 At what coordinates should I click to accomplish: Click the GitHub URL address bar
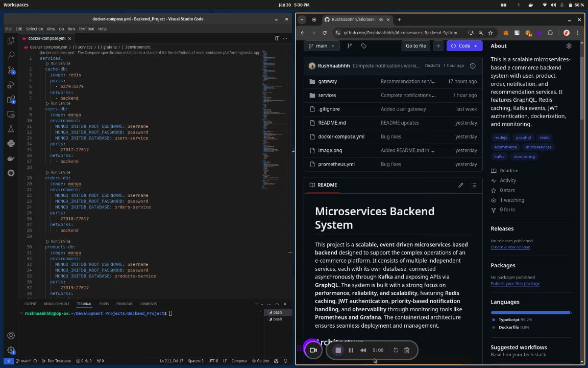point(400,33)
